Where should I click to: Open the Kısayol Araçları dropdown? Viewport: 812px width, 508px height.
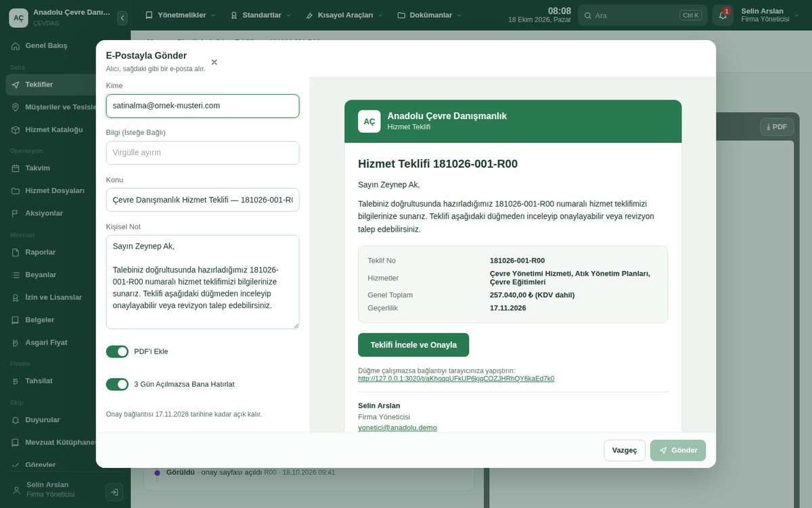pos(344,15)
